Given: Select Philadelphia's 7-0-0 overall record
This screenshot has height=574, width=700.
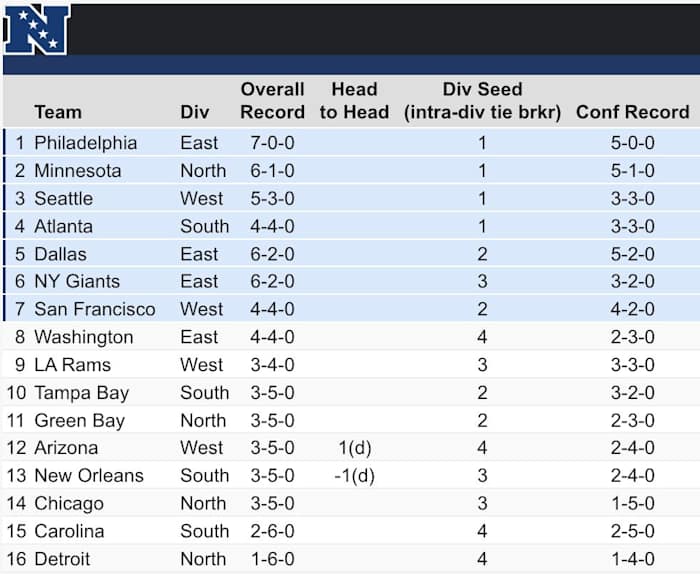Looking at the screenshot, I should 272,143.
